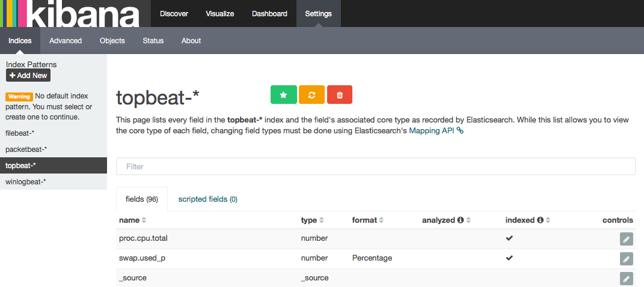
Task: Click the info icon next to indexed
Action: (x=540, y=220)
